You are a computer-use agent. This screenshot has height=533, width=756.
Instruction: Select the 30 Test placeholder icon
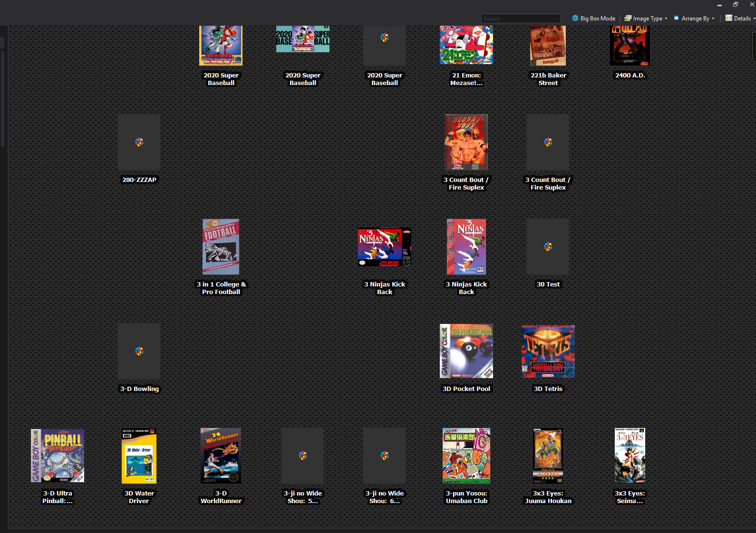[x=548, y=247]
